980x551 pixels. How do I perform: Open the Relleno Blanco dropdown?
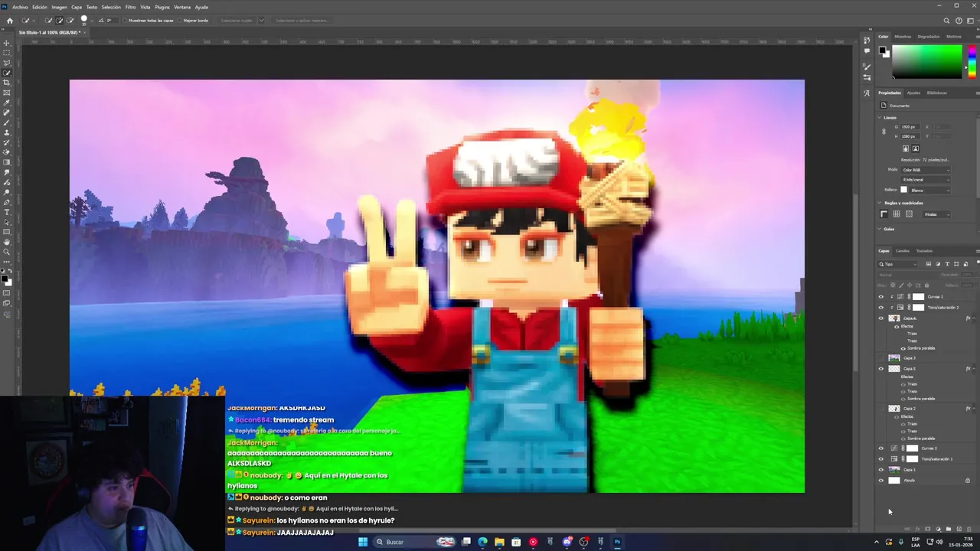[x=930, y=190]
